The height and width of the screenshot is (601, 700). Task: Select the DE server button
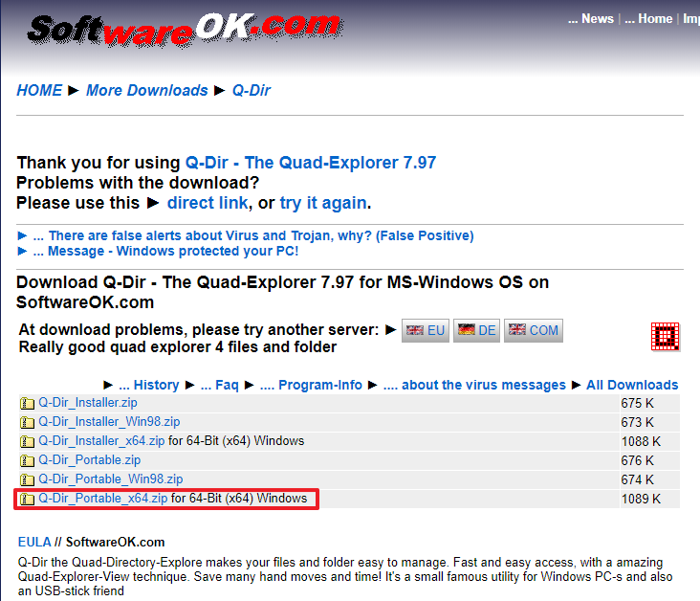[476, 331]
